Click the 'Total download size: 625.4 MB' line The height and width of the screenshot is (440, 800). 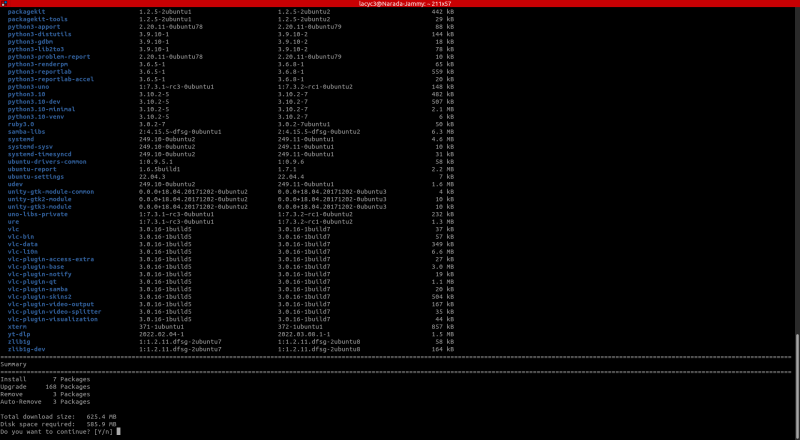click(x=59, y=417)
